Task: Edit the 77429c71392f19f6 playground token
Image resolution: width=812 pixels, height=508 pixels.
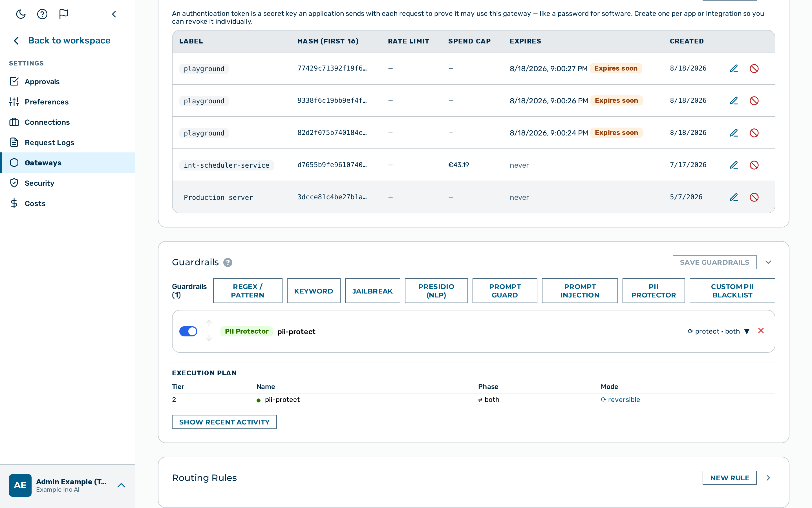Action: [734, 69]
